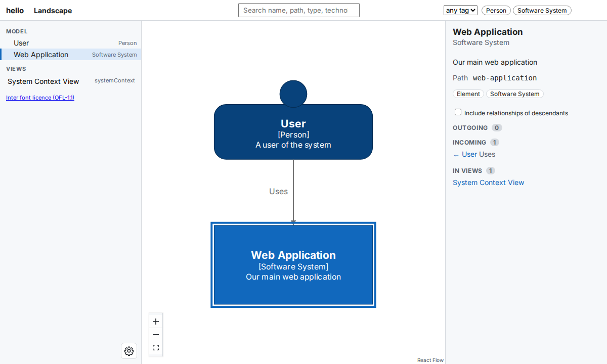
Task: Select the User person head circle
Action: [293, 94]
